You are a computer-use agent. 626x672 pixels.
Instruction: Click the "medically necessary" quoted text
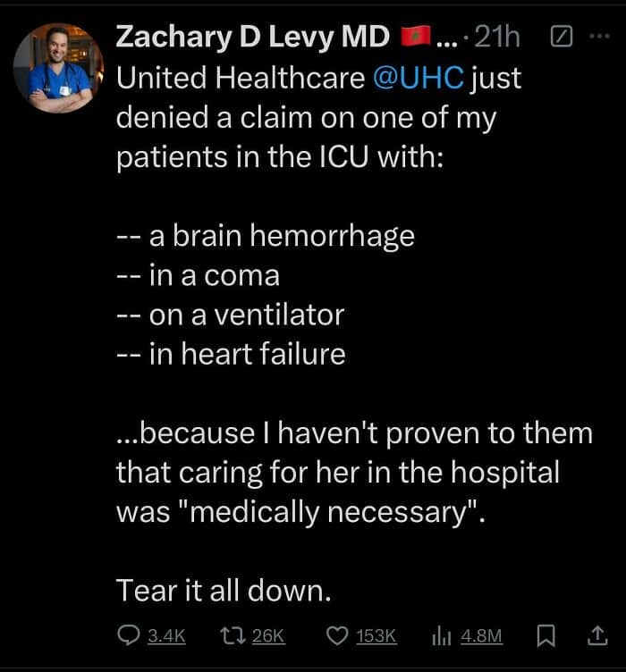327,512
